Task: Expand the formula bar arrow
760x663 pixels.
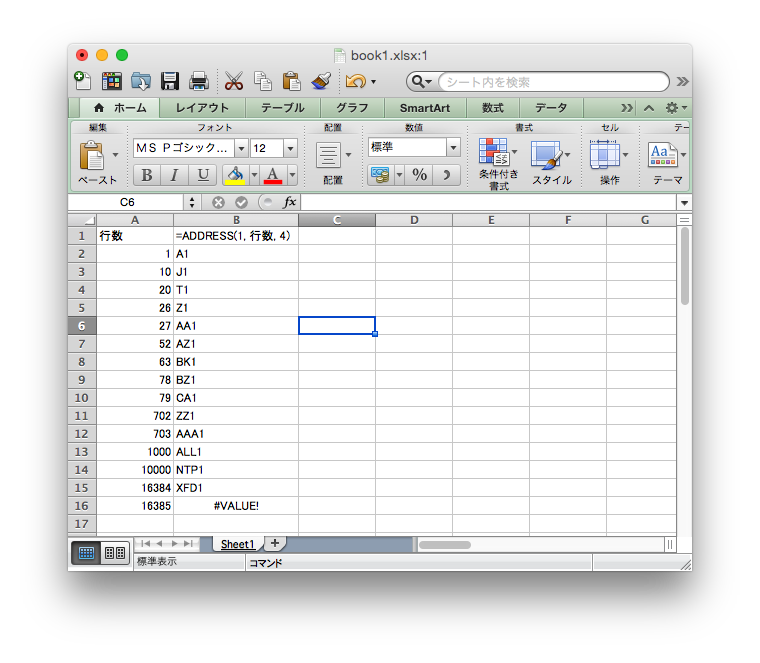Action: pyautogui.click(x=684, y=203)
